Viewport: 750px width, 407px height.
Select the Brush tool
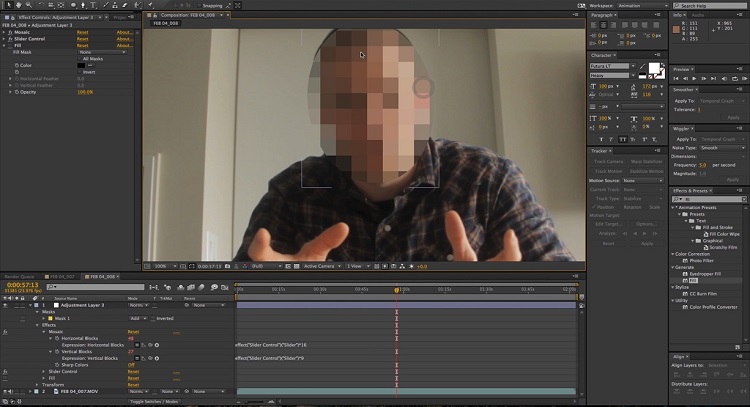coord(106,5)
